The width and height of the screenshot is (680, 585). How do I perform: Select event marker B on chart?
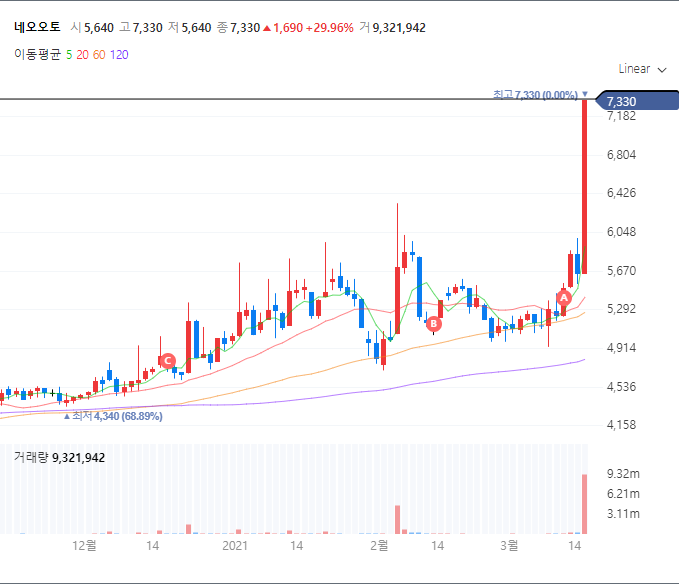pos(433,324)
